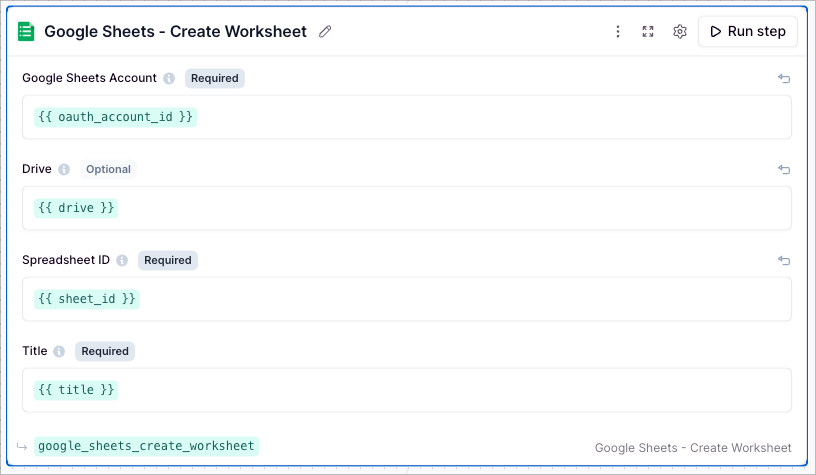The width and height of the screenshot is (816, 475).
Task: Click the Run step button
Action: [748, 32]
